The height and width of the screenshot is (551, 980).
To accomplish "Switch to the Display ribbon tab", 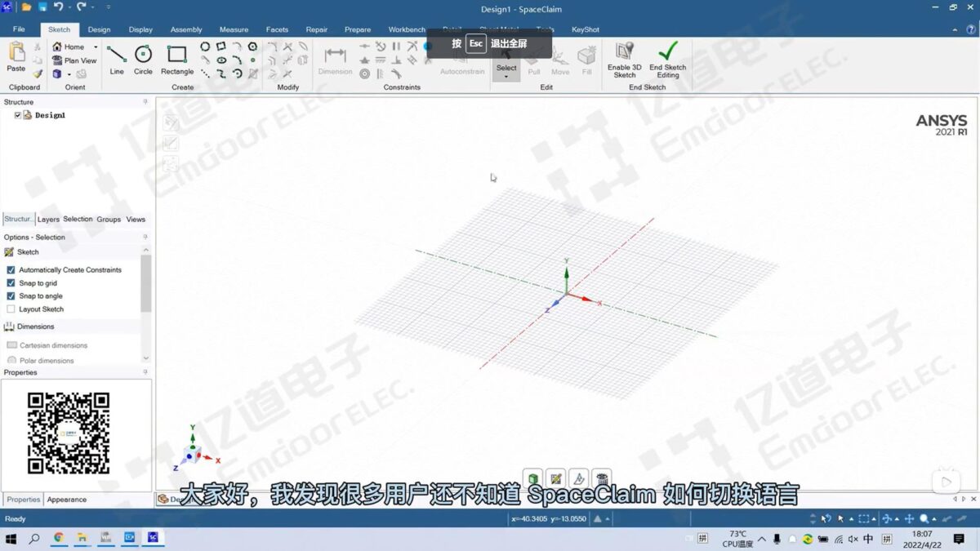I will (140, 29).
